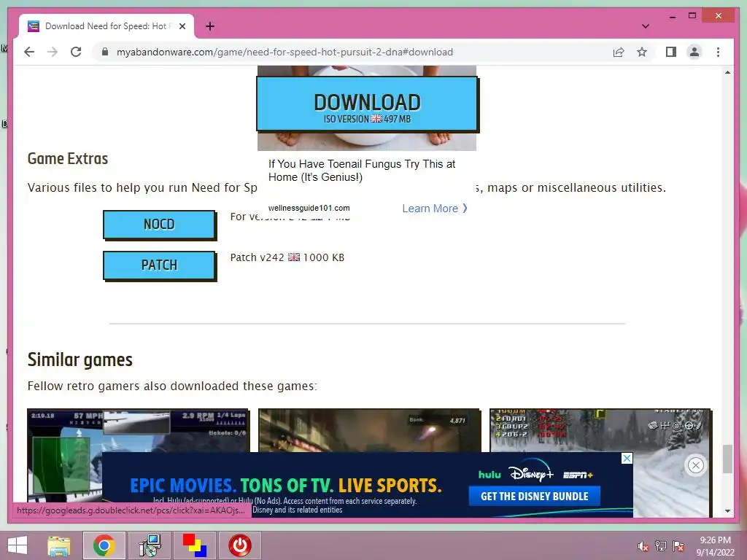
Task: Open the Windows Start menu
Action: point(18,545)
